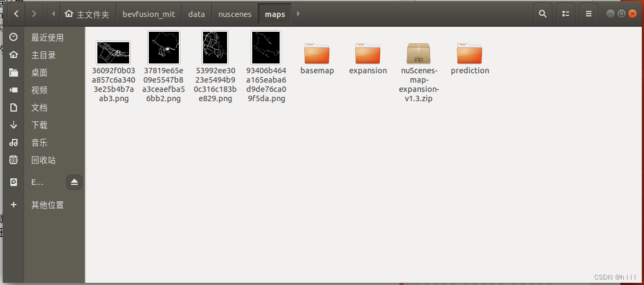The width and height of the screenshot is (644, 285).
Task: Select the prediction folder icon
Action: coord(469,53)
